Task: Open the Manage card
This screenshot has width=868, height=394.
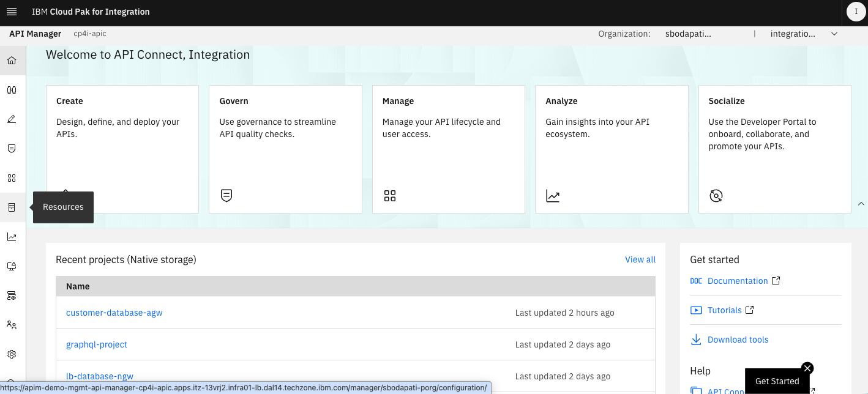Action: coord(449,149)
